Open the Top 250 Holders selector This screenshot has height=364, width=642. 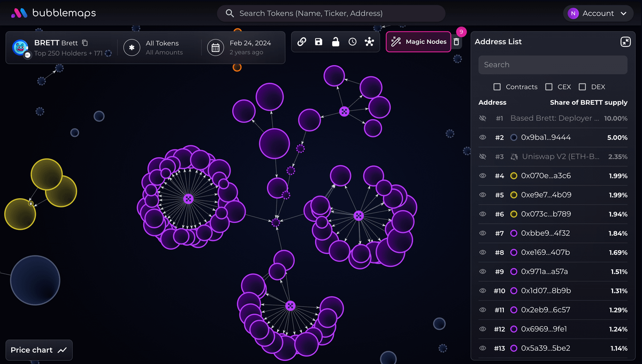(73, 53)
